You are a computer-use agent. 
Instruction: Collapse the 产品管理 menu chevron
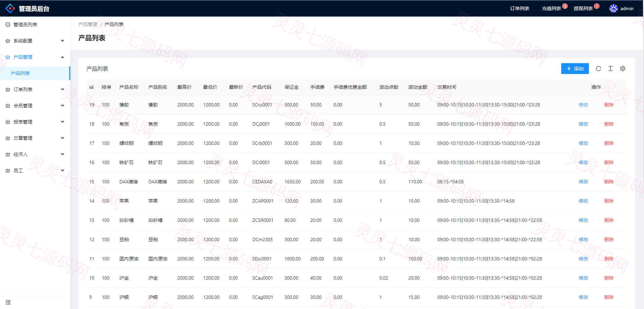[63, 57]
